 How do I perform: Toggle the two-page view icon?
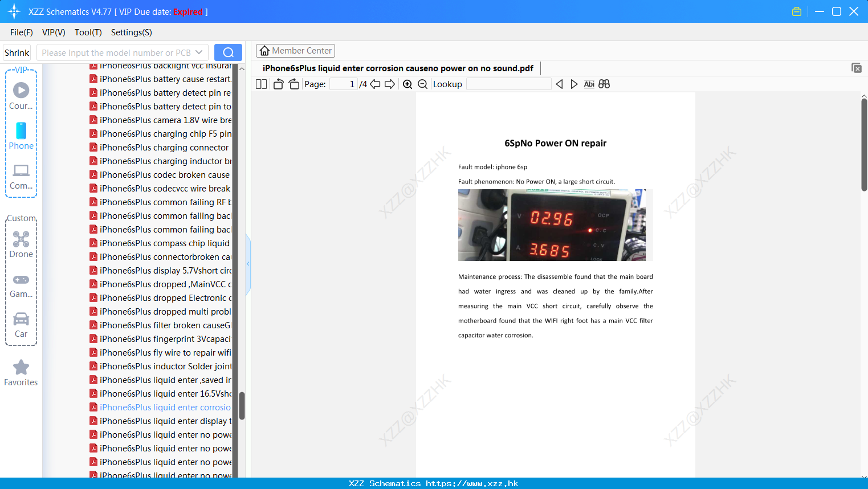pyautogui.click(x=262, y=84)
